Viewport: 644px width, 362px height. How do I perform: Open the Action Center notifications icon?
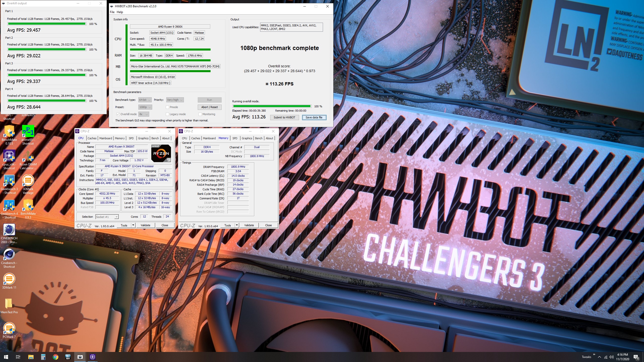coord(636,357)
